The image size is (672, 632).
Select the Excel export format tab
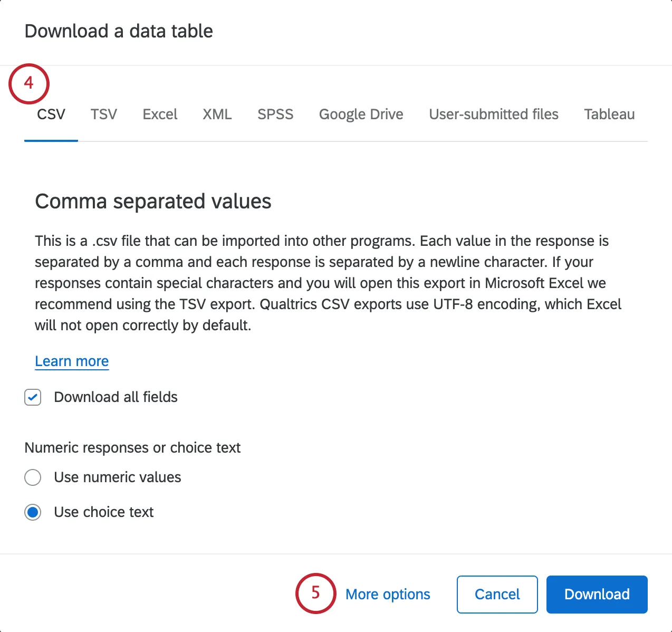coord(160,114)
